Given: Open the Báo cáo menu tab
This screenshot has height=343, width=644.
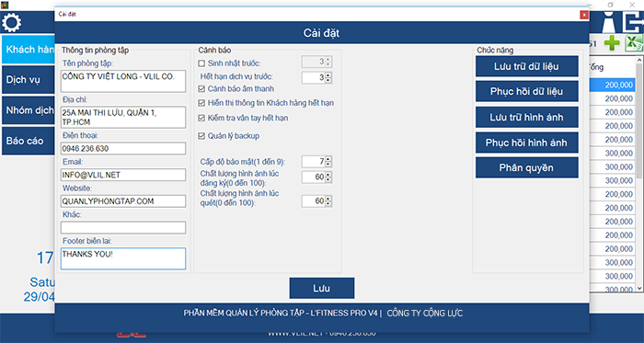Looking at the screenshot, I should (28, 141).
